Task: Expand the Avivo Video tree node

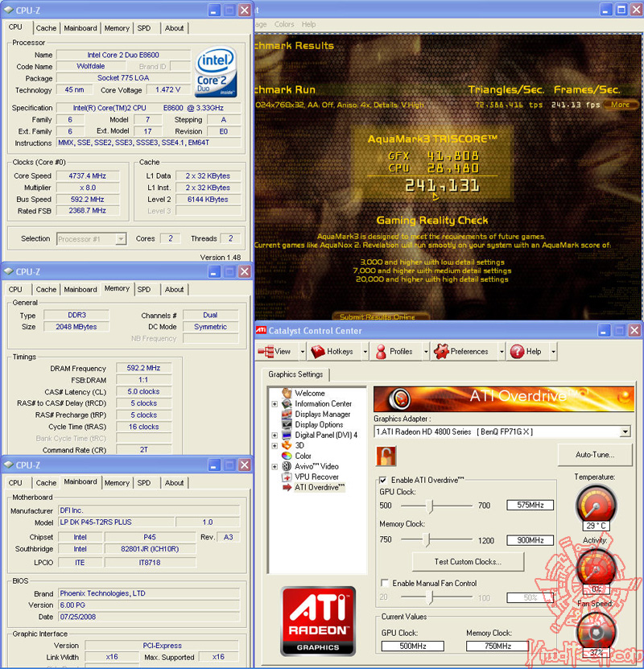Action: [x=275, y=466]
